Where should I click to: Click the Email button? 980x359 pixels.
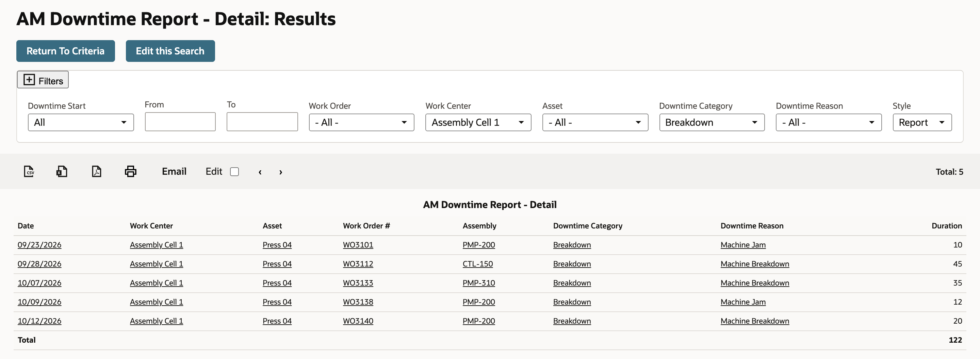click(174, 171)
